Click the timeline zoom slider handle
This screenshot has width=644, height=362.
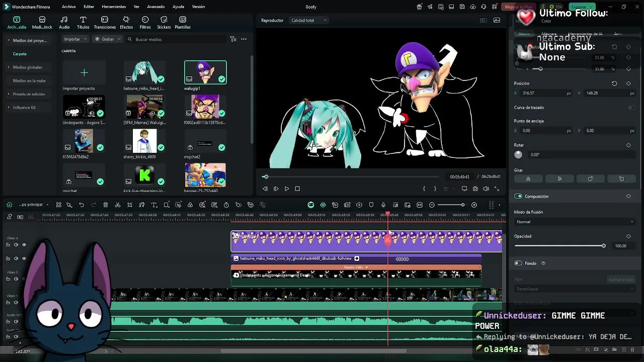click(462, 205)
